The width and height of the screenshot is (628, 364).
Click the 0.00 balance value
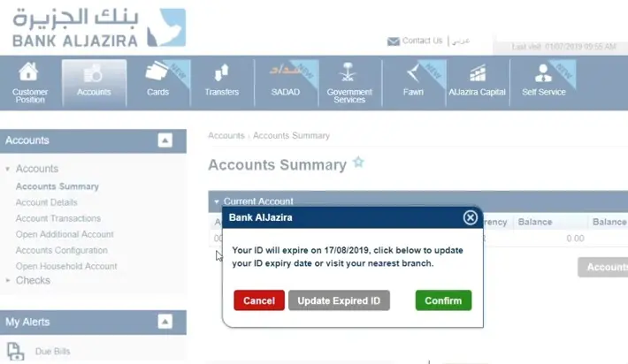click(x=575, y=239)
